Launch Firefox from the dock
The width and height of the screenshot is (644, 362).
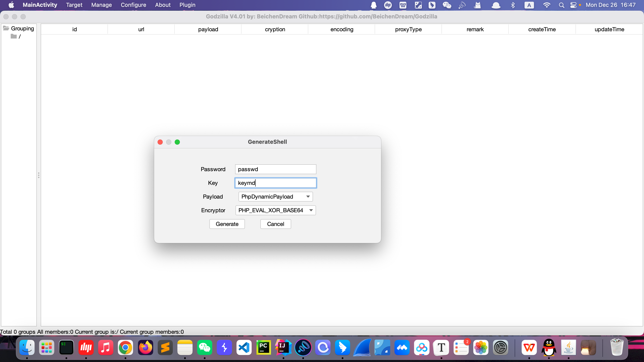[145, 347]
